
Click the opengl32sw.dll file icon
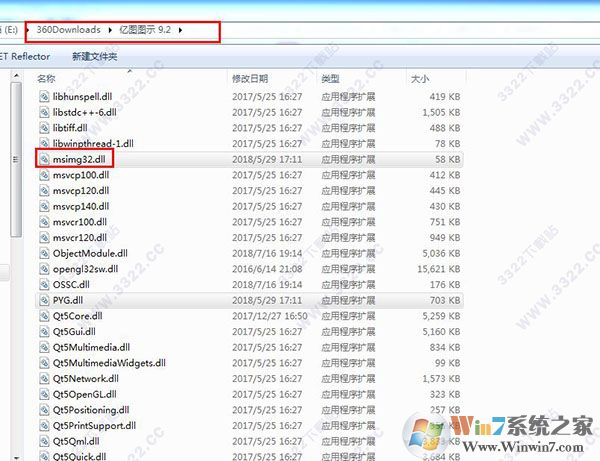[x=44, y=269]
